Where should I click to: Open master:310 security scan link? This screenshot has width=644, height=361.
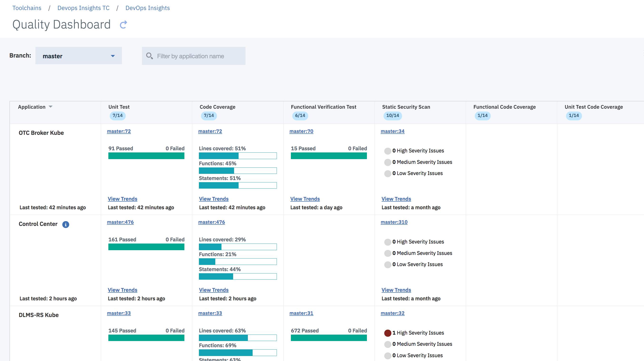394,222
